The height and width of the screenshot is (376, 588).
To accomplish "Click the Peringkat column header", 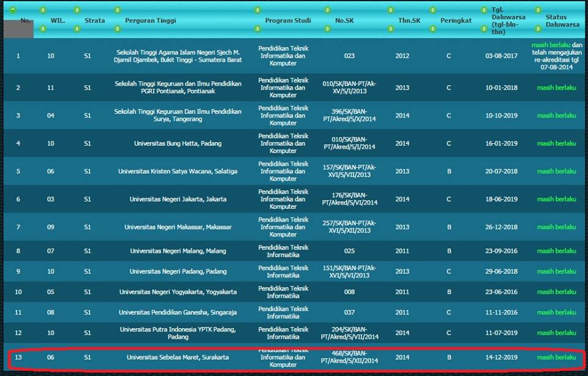I will (456, 20).
